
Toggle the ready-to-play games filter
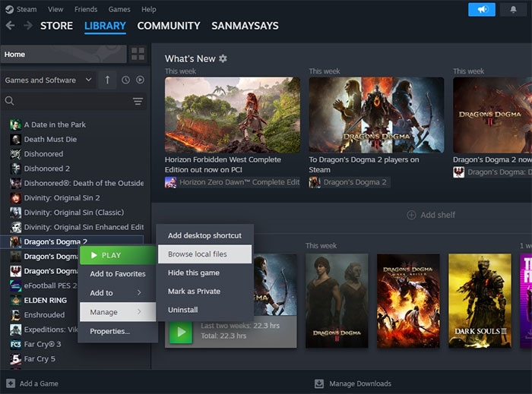tap(140, 80)
